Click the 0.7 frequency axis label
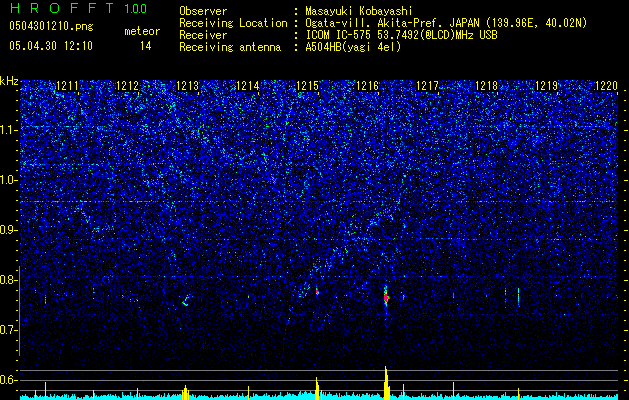The image size is (629, 400). tap(9, 330)
